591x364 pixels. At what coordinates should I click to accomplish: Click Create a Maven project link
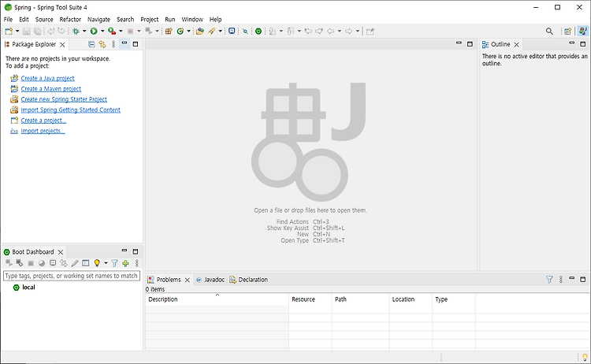51,89
